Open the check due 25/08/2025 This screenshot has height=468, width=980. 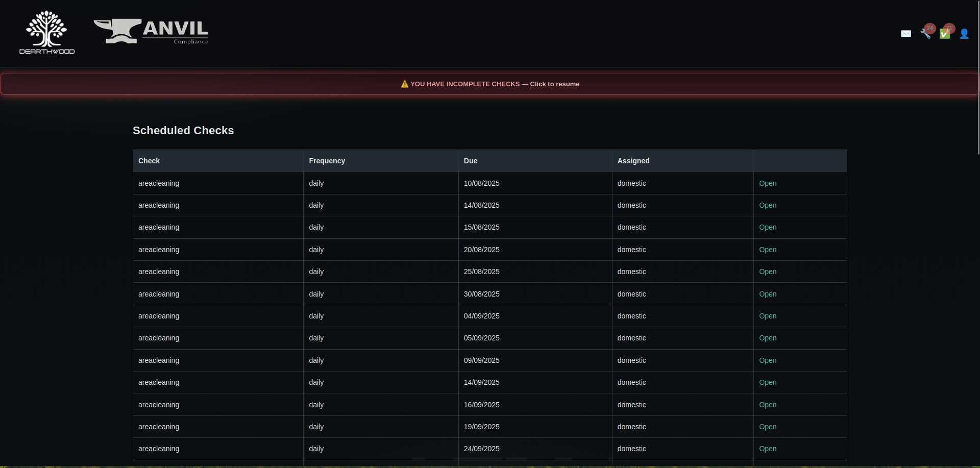click(768, 272)
